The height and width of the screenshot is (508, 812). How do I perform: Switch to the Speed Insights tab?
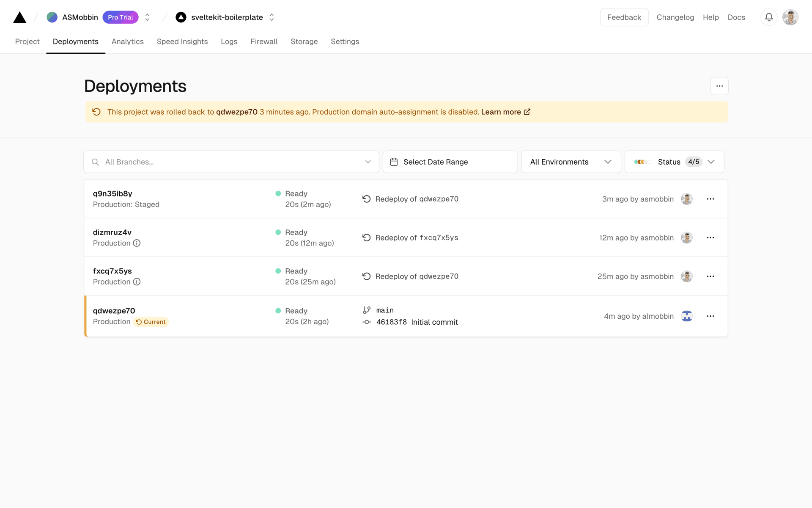tap(182, 41)
